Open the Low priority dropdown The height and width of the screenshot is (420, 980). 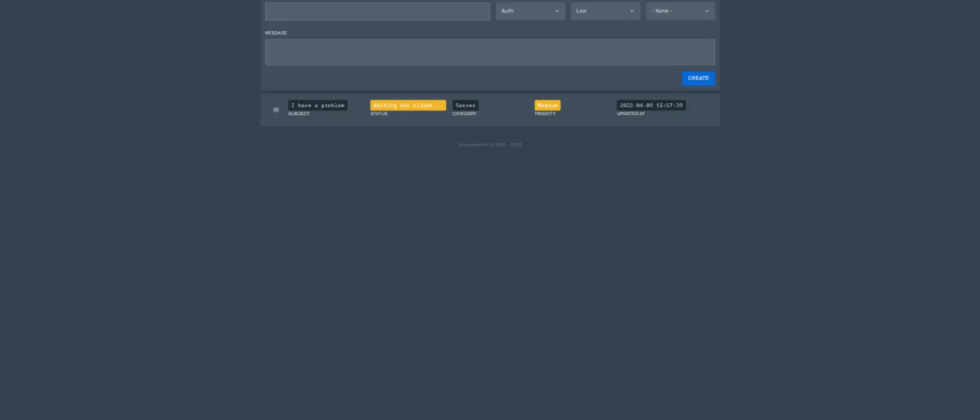(606, 11)
